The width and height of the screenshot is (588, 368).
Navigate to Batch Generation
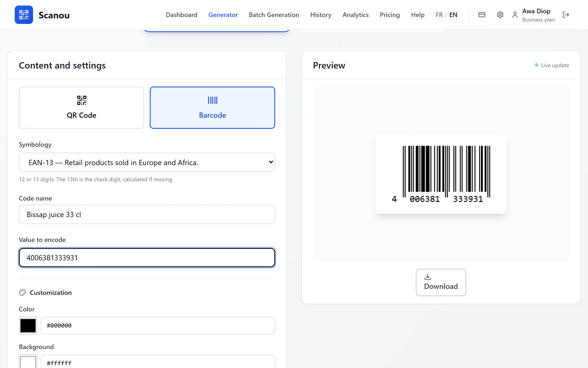click(274, 15)
